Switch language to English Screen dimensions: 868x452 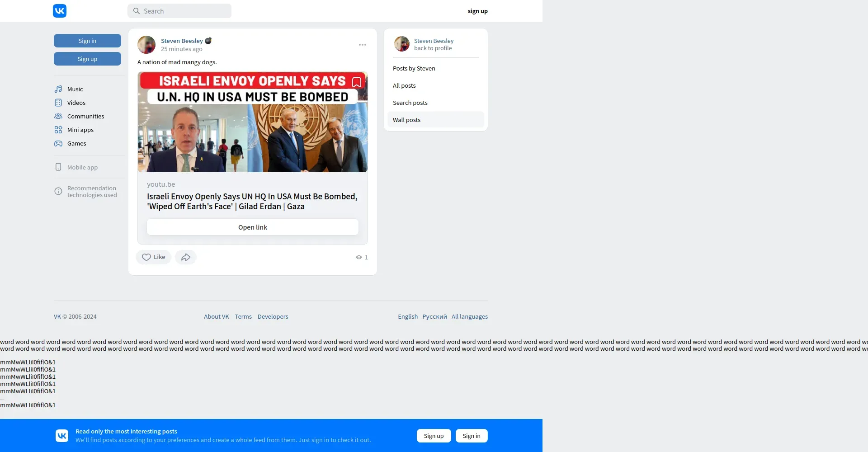pyautogui.click(x=408, y=316)
